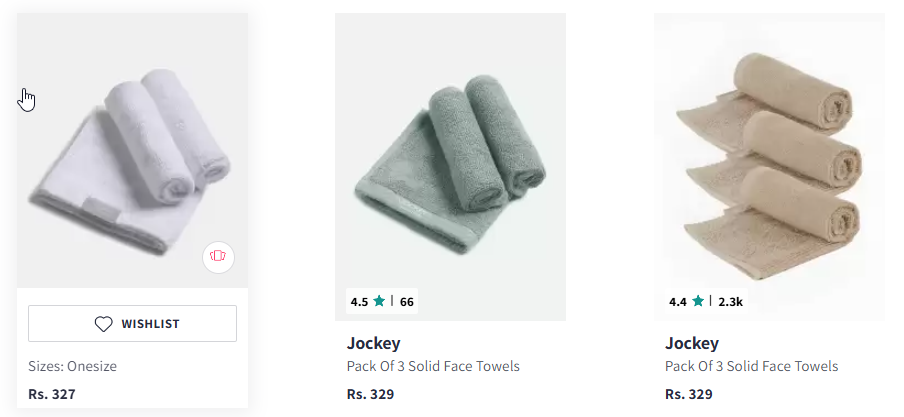This screenshot has height=417, width=904.
Task: Open similar products icon on white towel
Action: 219,257
